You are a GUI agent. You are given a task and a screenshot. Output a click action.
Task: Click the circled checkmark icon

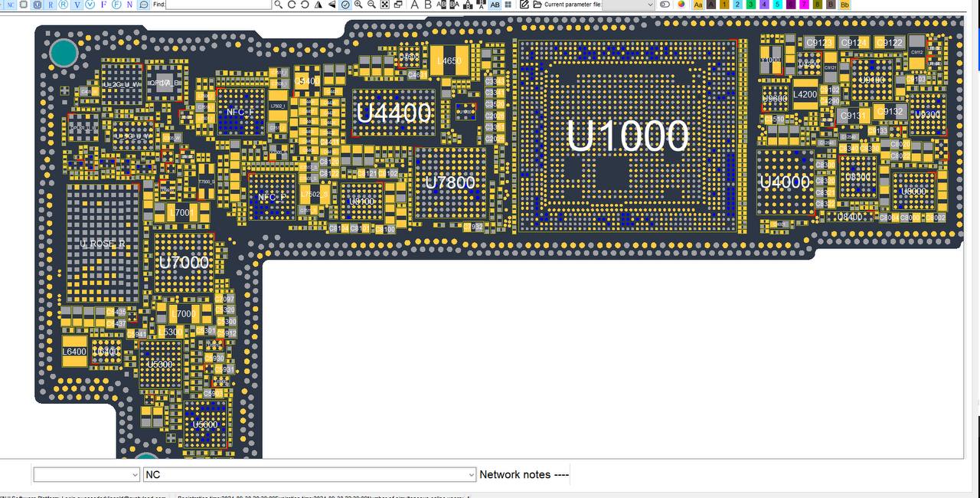pos(345,5)
